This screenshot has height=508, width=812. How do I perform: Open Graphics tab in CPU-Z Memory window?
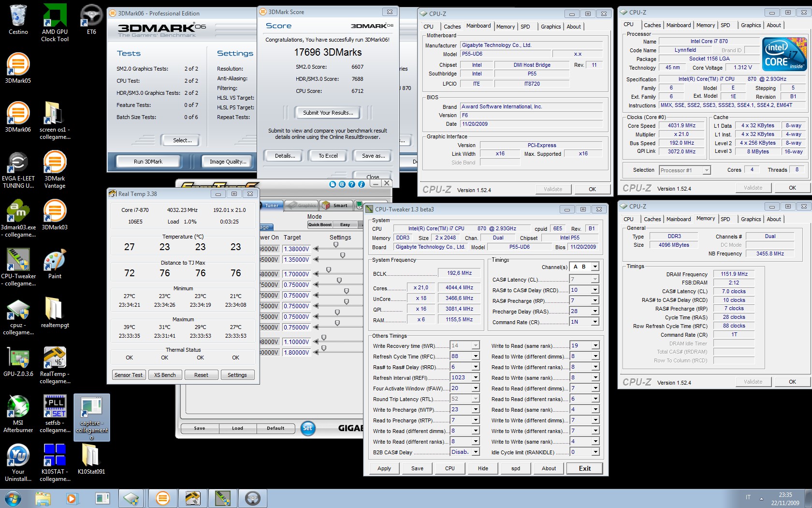[x=751, y=219]
